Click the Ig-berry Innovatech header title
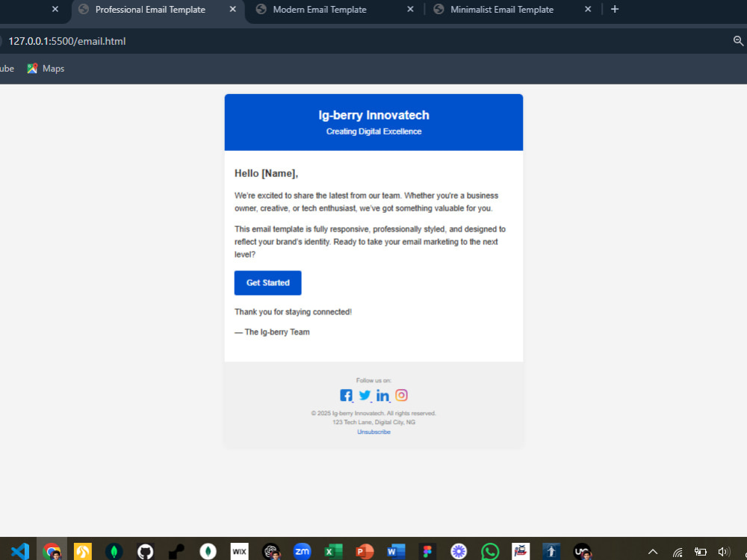747x560 pixels. (374, 115)
